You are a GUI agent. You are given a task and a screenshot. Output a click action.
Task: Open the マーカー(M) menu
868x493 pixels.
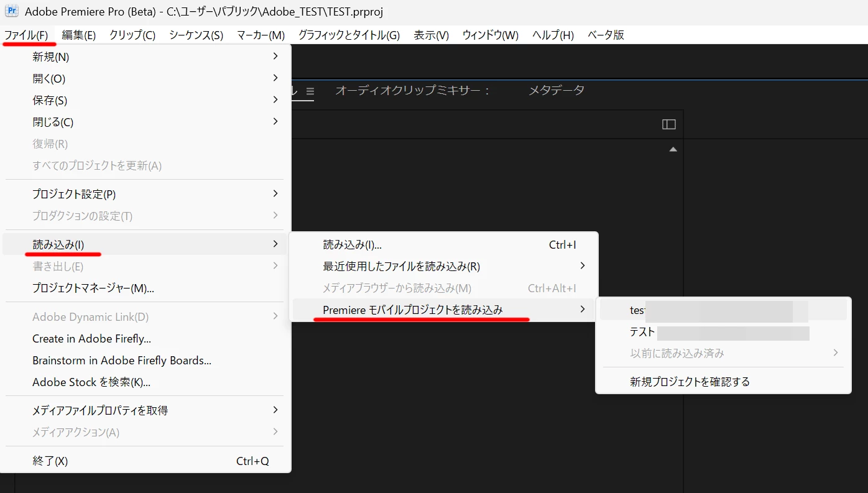(x=261, y=35)
